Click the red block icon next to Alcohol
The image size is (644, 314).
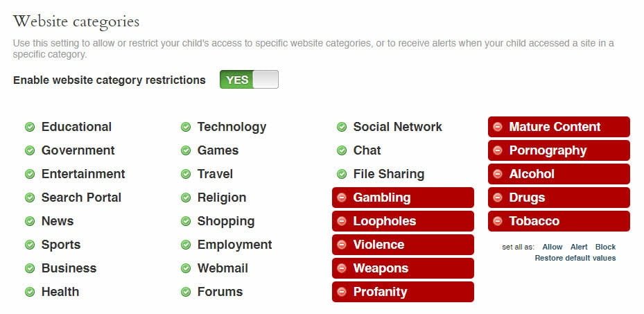point(498,174)
